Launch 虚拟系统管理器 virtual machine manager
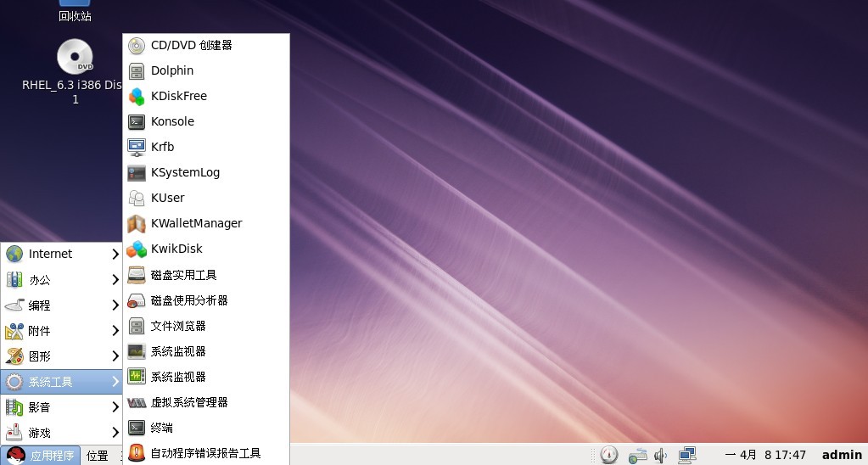 [x=206, y=402]
